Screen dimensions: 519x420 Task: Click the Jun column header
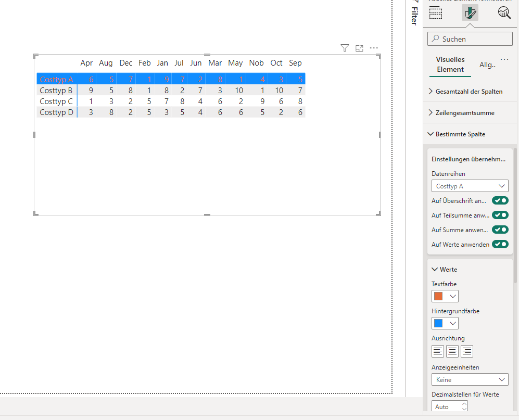point(196,63)
